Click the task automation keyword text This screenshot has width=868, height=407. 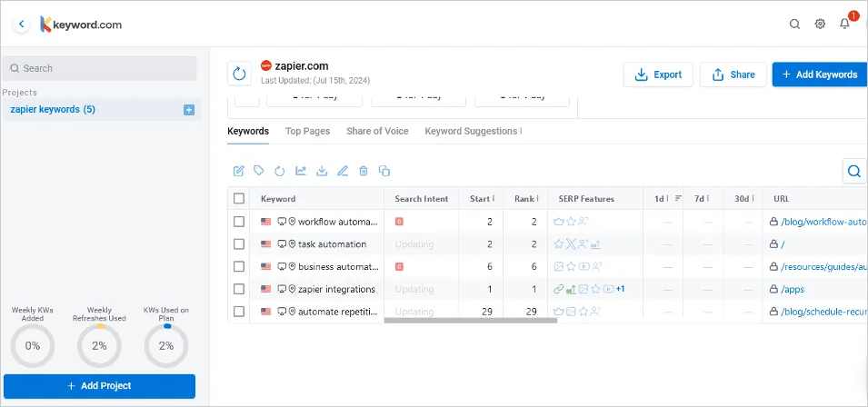332,243
